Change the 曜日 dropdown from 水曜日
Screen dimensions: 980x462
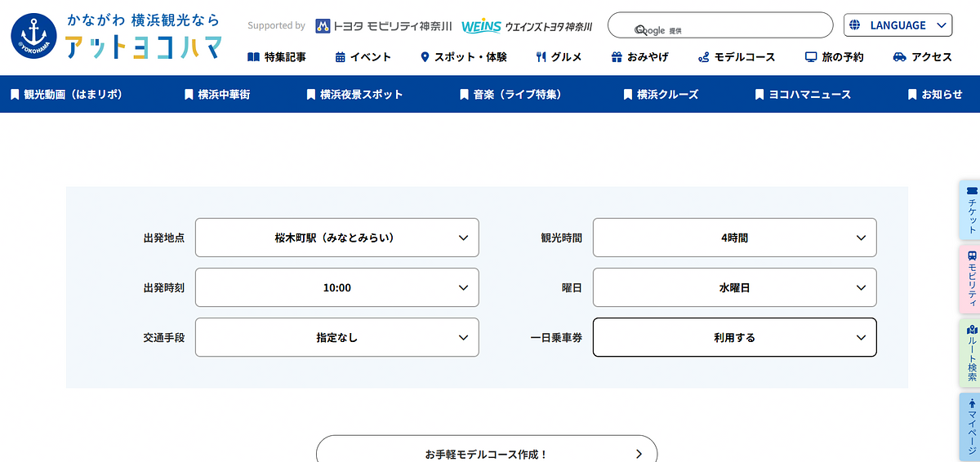tap(734, 287)
